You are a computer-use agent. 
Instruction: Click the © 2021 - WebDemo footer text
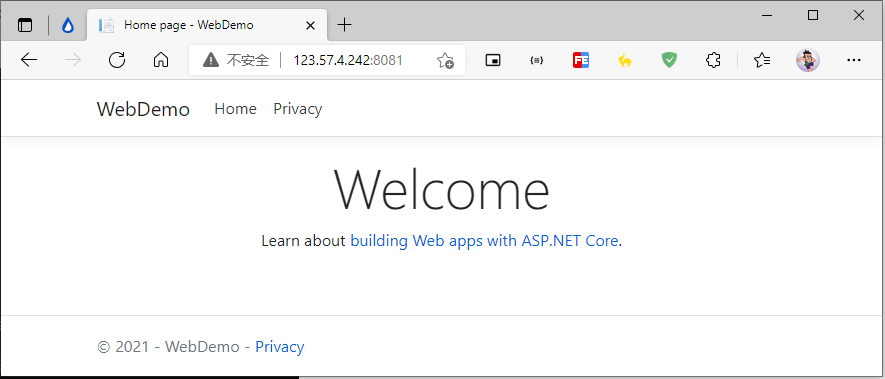168,346
